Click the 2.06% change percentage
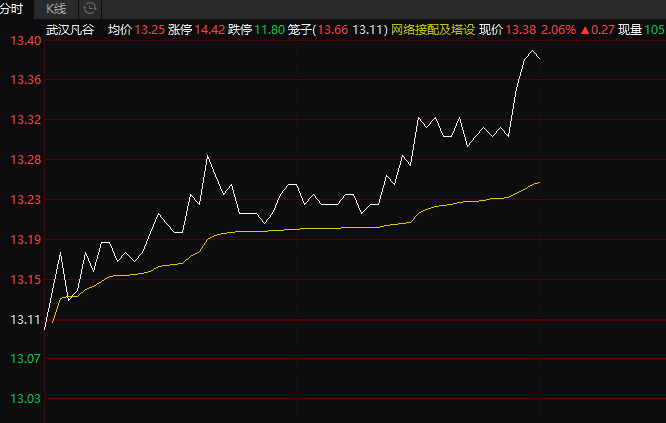 559,30
